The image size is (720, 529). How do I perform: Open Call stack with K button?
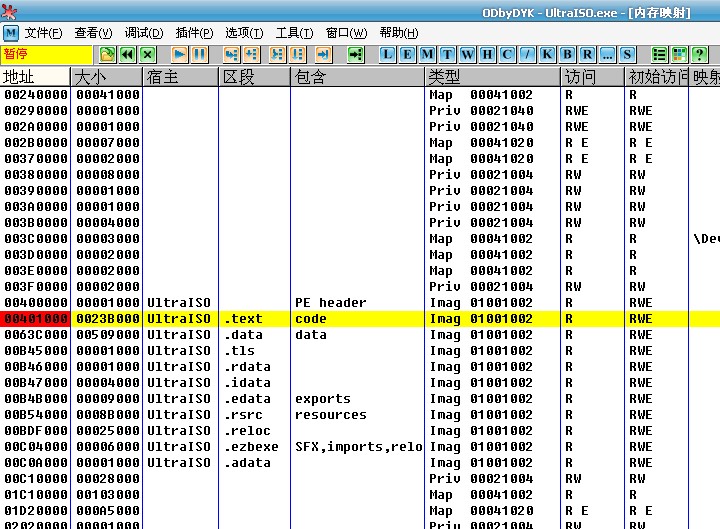coord(547,55)
